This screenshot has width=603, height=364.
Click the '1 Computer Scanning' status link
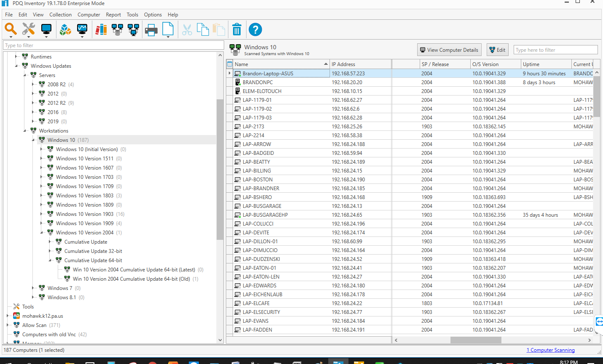(550, 350)
